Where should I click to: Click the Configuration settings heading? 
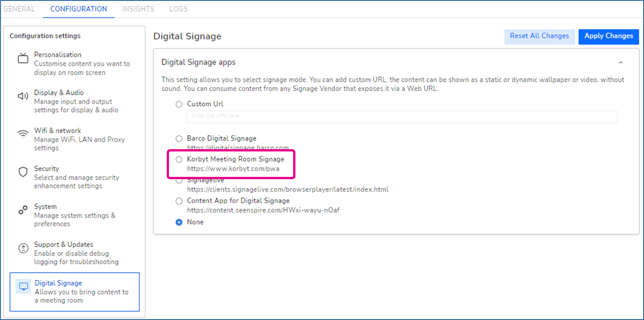45,36
